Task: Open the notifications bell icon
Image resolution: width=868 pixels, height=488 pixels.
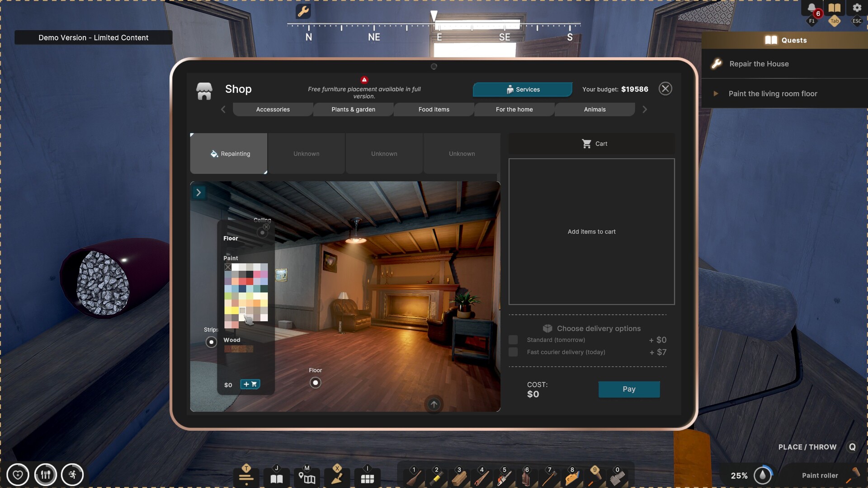Action: pos(811,8)
